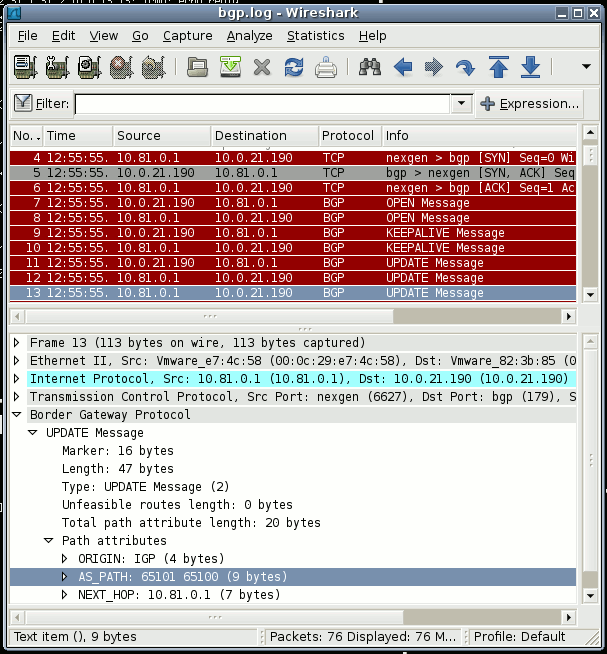The height and width of the screenshot is (654, 607).
Task: Click the capture options toolbar icon
Action: [x=57, y=67]
